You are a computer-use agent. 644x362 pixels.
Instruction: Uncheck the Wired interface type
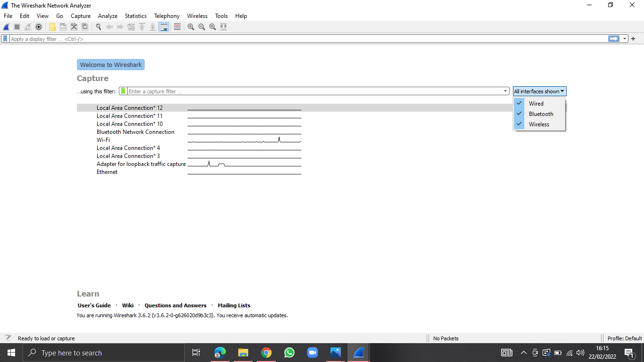(539, 103)
